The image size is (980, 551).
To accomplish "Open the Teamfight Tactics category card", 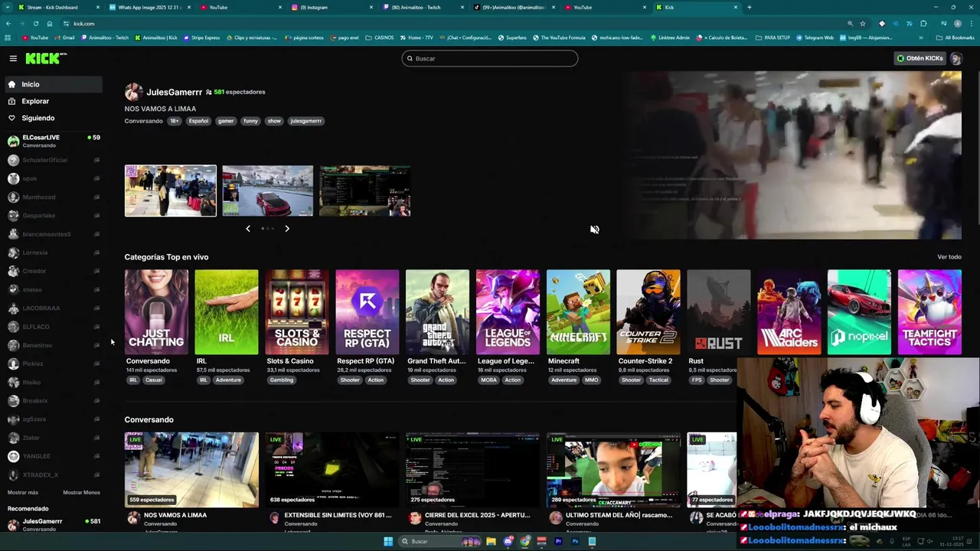I will [x=929, y=312].
